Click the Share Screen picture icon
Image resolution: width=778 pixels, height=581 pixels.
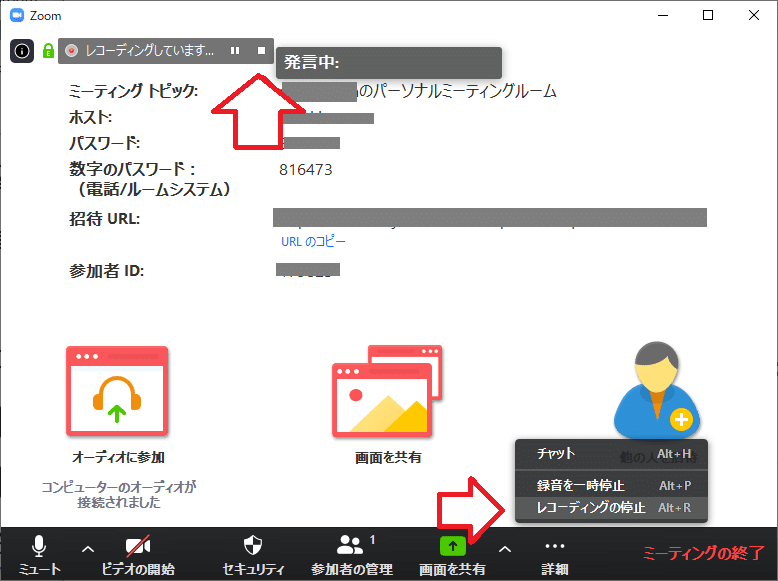click(x=387, y=391)
